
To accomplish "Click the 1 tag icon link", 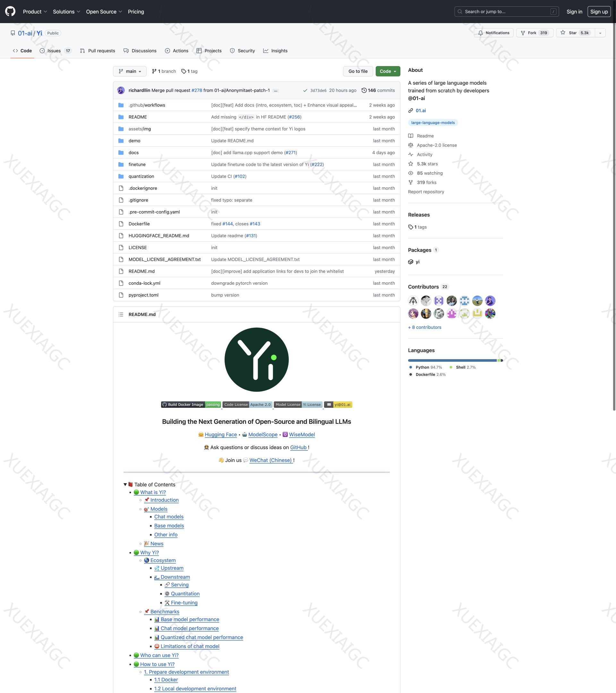I will (x=184, y=71).
